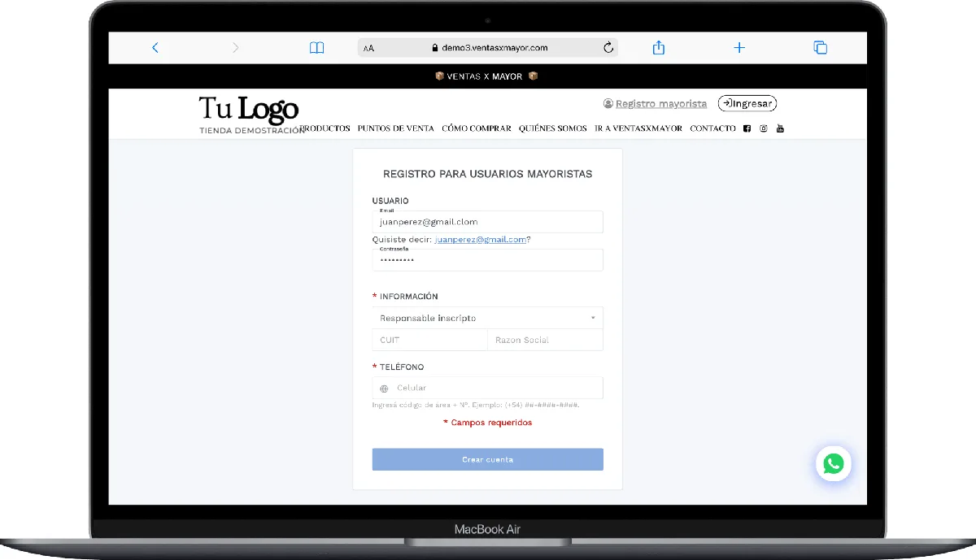Open a new tab with the plus icon
976x560 pixels.
click(x=739, y=47)
